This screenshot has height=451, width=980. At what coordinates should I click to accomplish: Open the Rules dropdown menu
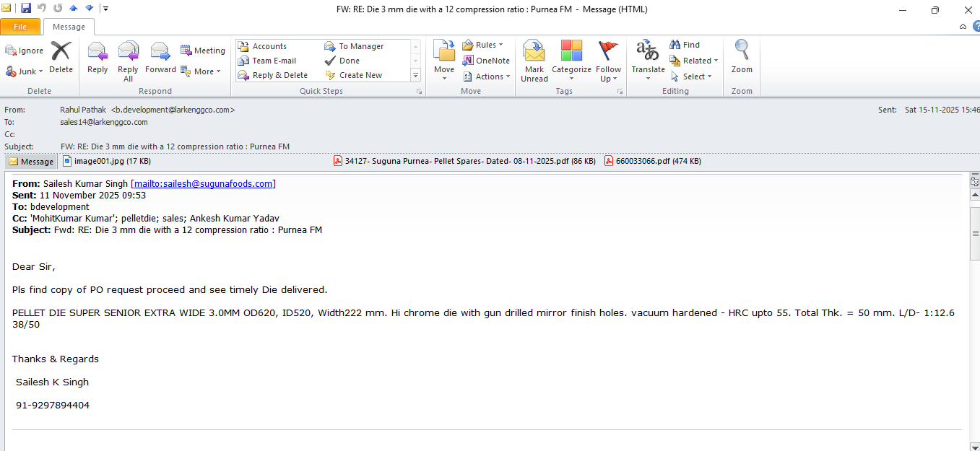(x=482, y=45)
